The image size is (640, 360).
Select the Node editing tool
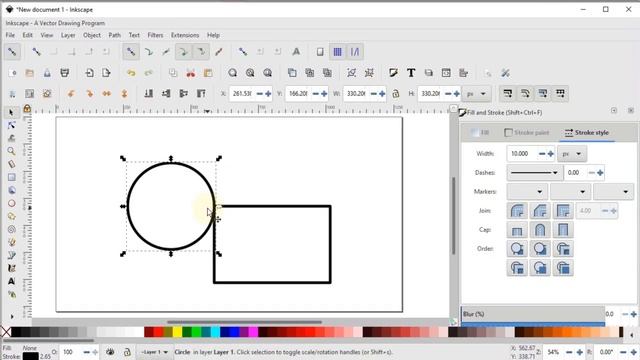(x=11, y=125)
